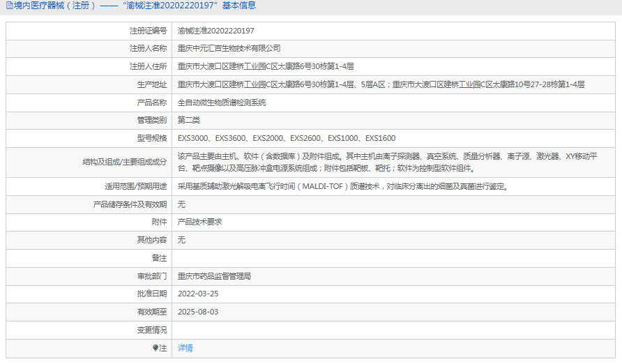Click expiry date 2025-08-03
Image resolution: width=622 pixels, height=364 pixels.
(198, 312)
